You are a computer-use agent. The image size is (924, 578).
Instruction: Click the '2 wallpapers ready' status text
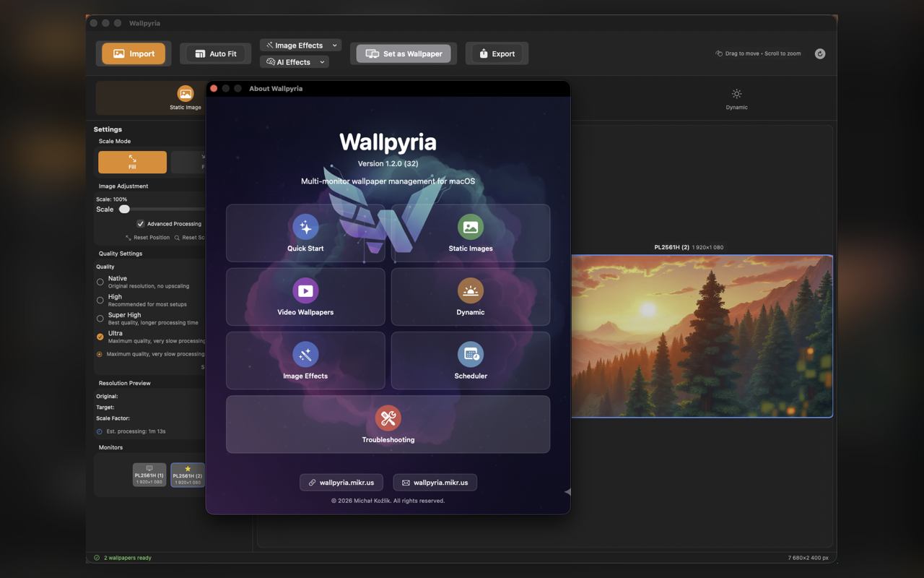point(128,558)
